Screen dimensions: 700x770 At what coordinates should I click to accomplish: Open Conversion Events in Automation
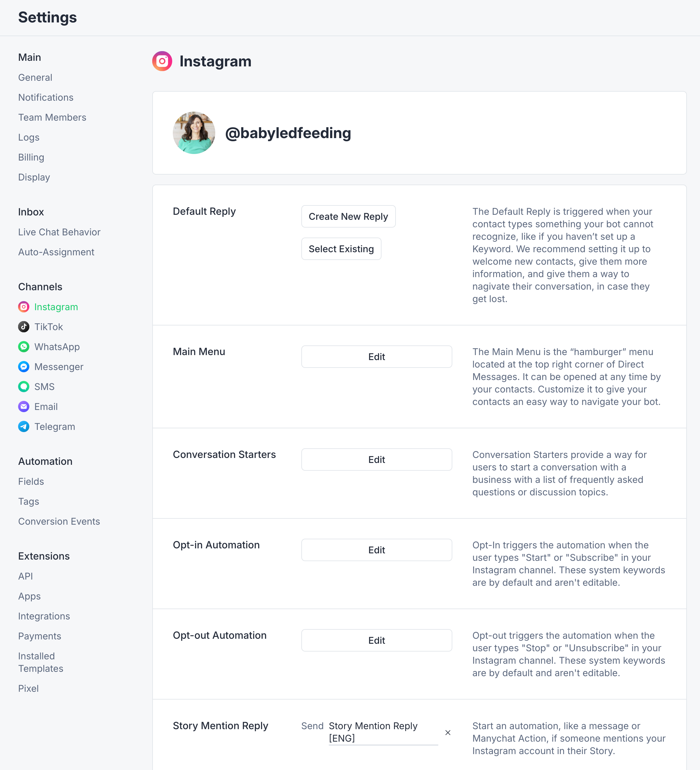[x=59, y=521]
